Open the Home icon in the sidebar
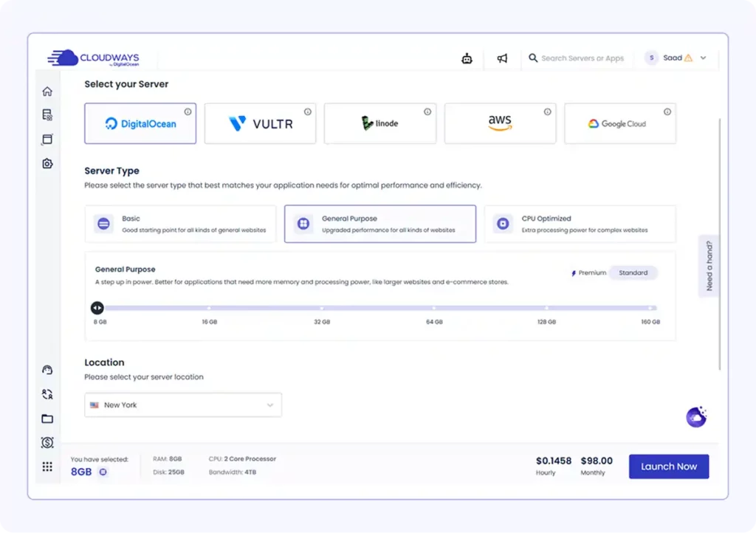756x533 pixels. tap(47, 91)
